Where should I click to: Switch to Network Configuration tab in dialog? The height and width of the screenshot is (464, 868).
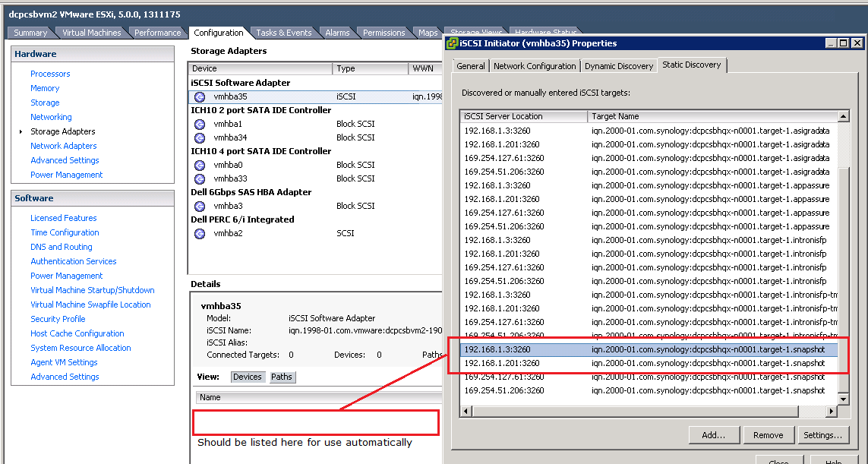[x=535, y=66]
